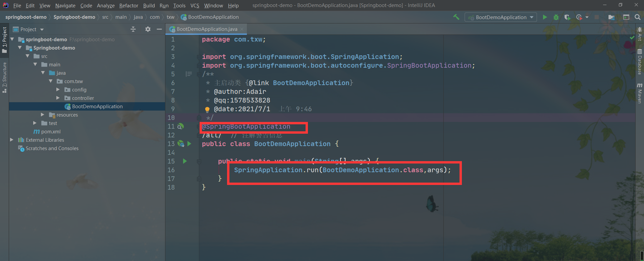
Task: Toggle the Z: Structure side tab
Action: click(4, 78)
